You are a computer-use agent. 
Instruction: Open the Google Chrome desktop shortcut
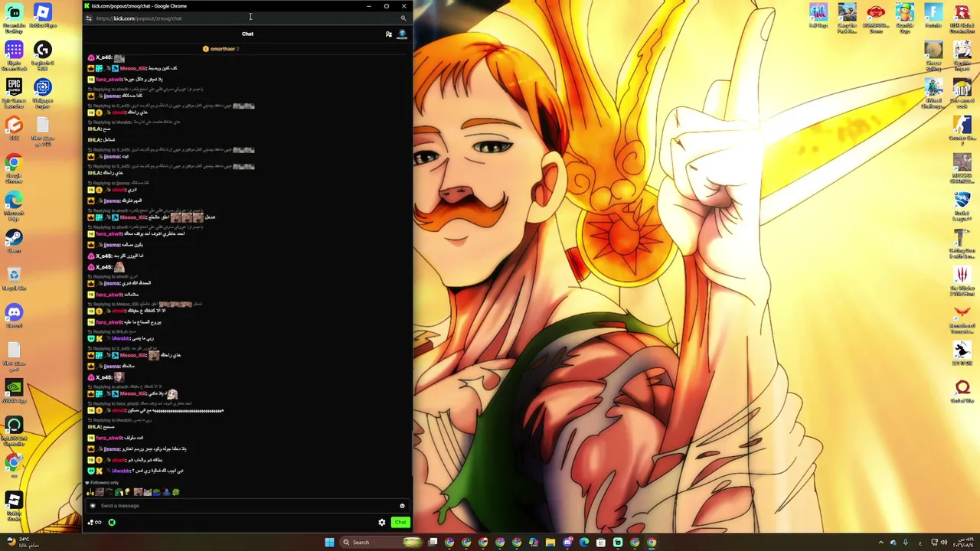(14, 168)
